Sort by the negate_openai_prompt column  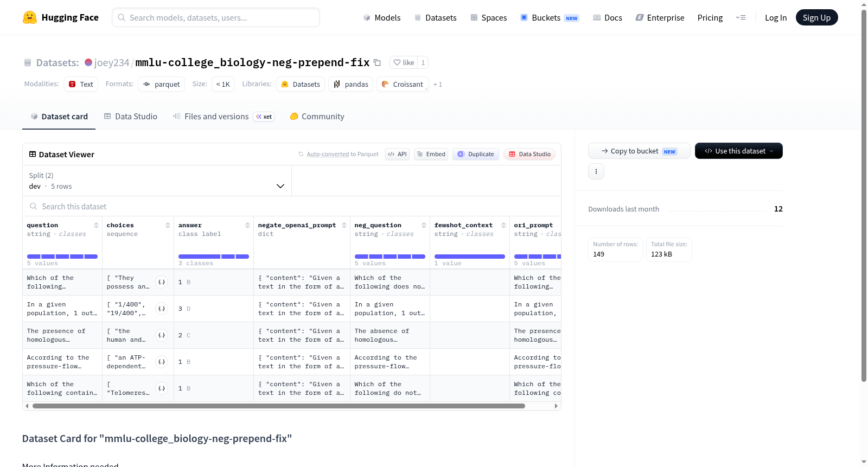(344, 225)
